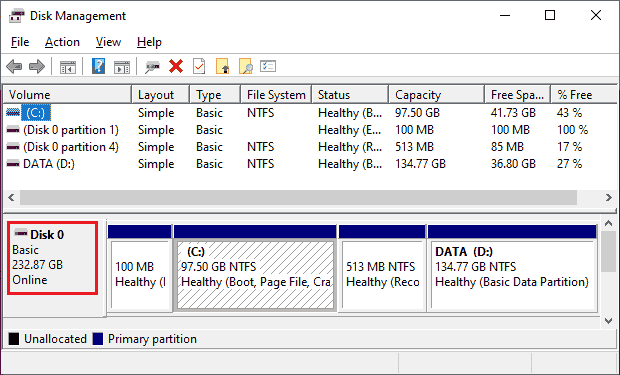Click the disk pane vertical scrollbar thumb
The height and width of the screenshot is (375, 620).
(609, 252)
